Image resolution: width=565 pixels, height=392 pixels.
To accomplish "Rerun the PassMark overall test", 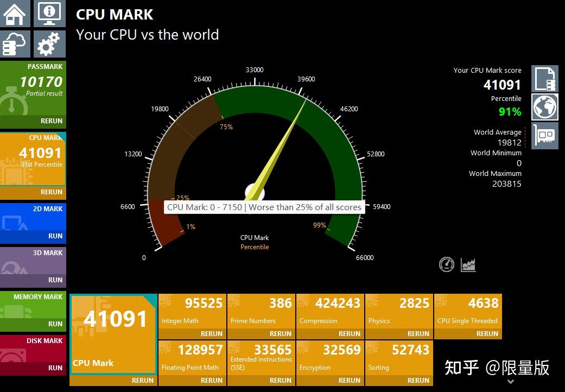I will (x=52, y=121).
